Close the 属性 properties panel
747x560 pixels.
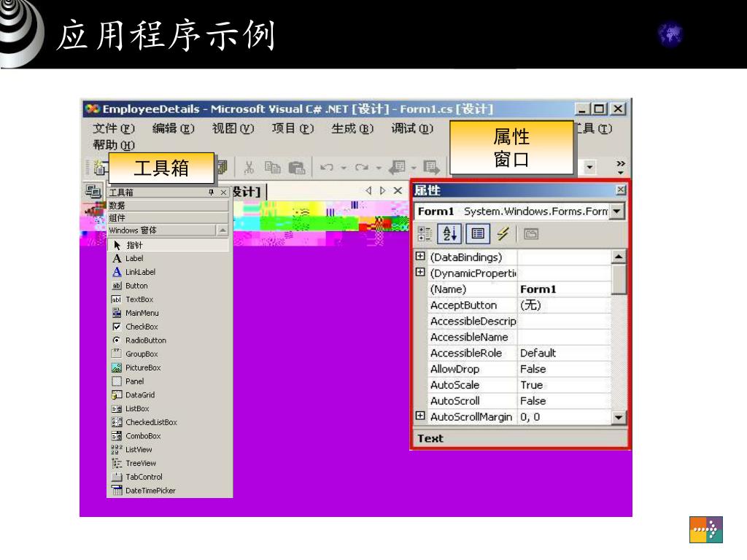coord(620,190)
